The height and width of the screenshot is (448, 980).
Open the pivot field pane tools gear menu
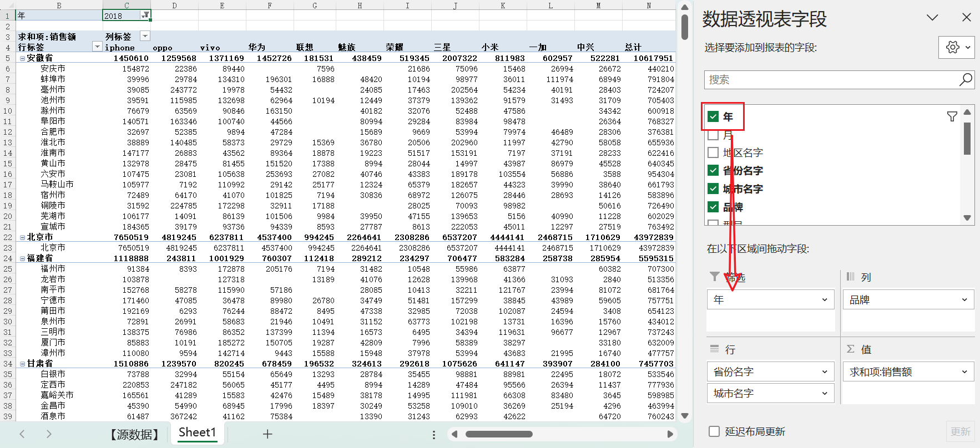tap(957, 48)
